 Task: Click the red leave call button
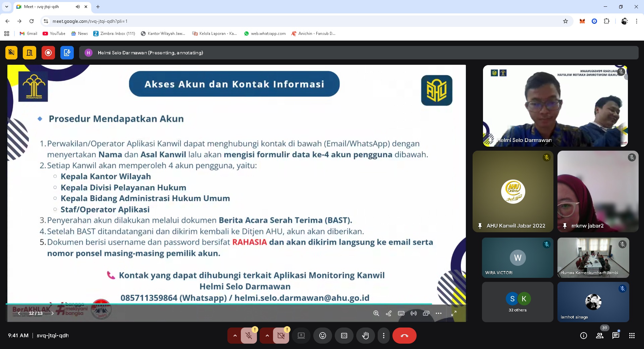click(404, 336)
